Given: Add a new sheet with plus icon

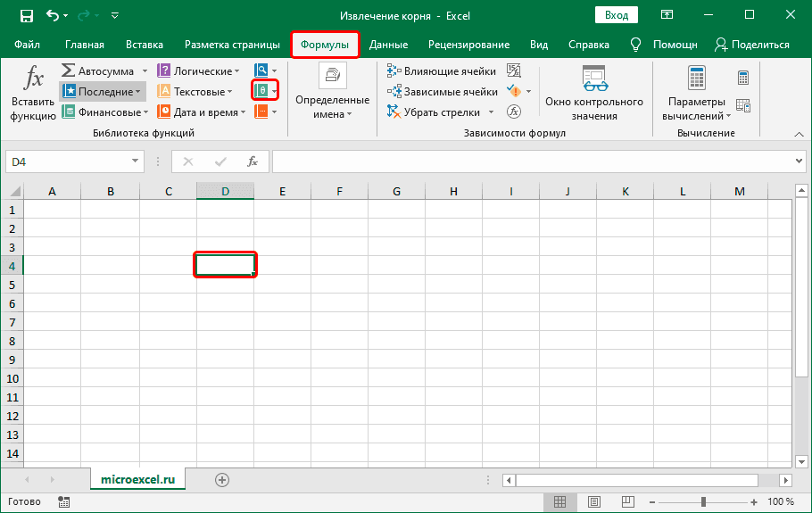Looking at the screenshot, I should 222,479.
